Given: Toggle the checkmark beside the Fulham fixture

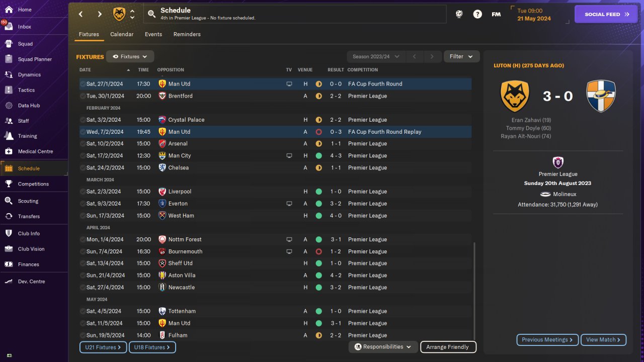Looking at the screenshot, I should tap(83, 335).
